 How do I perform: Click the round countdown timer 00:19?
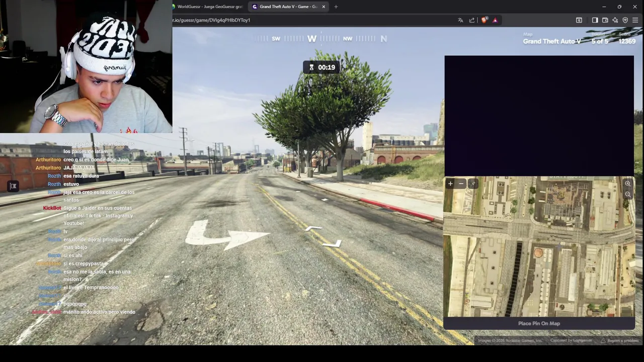click(x=321, y=67)
